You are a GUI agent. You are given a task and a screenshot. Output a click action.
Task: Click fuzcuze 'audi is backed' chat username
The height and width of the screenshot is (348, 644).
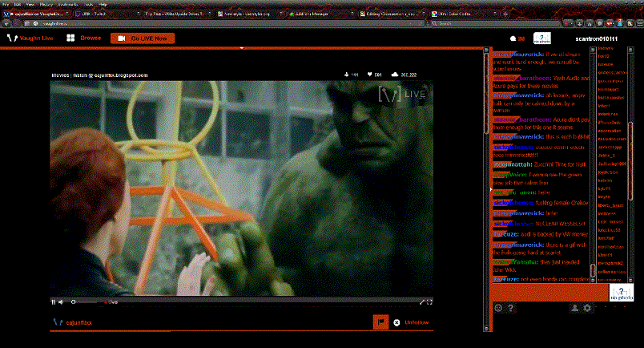506,234
